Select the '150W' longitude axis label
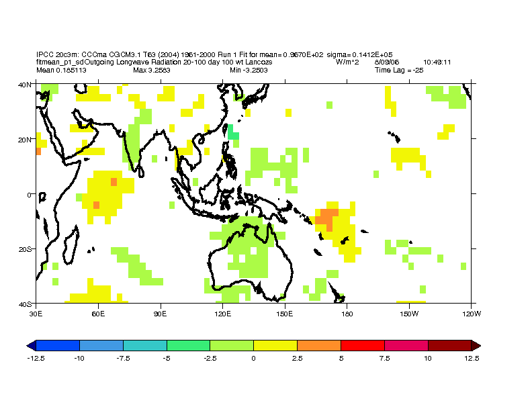Image resolution: width=532 pixels, height=411 pixels. click(409, 313)
